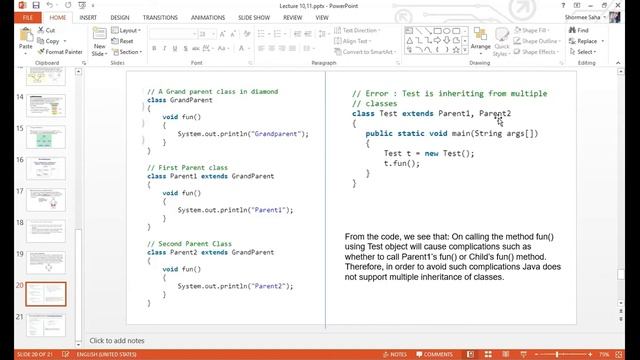Expand the Shape Fill dropdown
Screen dimensions: 640x360
532,30
